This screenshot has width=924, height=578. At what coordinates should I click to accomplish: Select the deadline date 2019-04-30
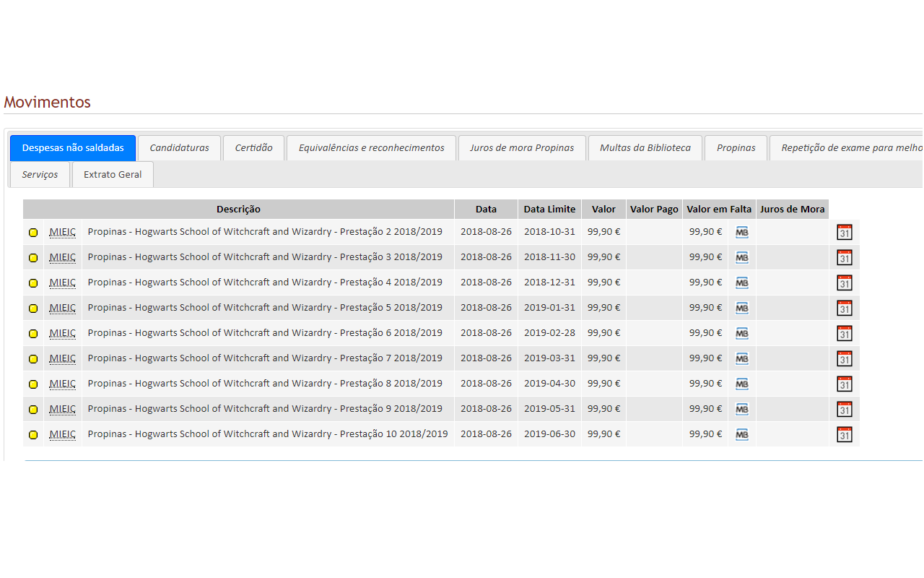[x=550, y=384]
